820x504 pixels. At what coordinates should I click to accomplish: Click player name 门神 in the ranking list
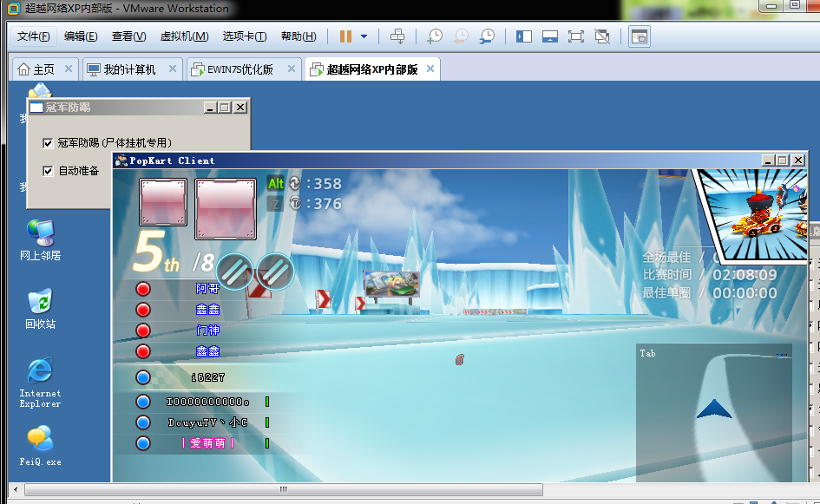click(x=207, y=331)
